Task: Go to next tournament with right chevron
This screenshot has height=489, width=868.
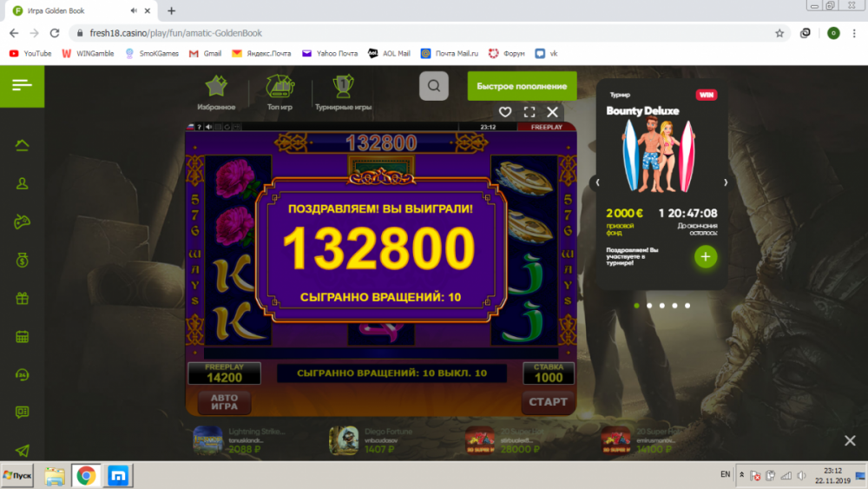Action: tap(726, 182)
